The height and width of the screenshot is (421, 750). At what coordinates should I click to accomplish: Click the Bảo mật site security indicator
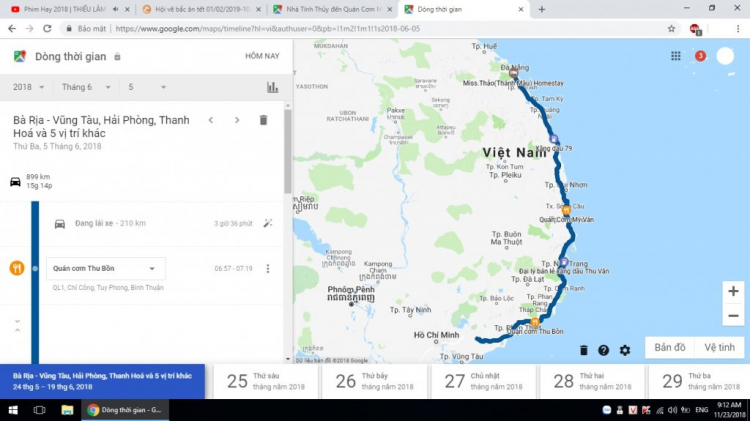tap(86, 29)
